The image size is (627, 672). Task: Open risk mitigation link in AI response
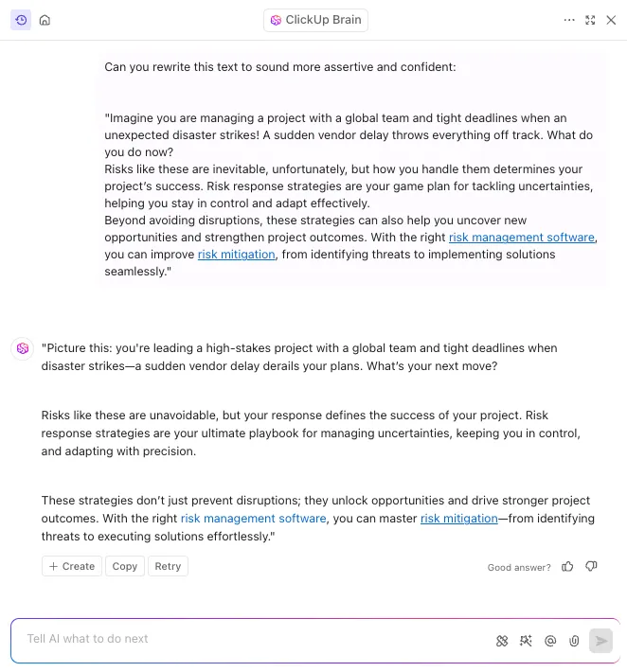459,518
